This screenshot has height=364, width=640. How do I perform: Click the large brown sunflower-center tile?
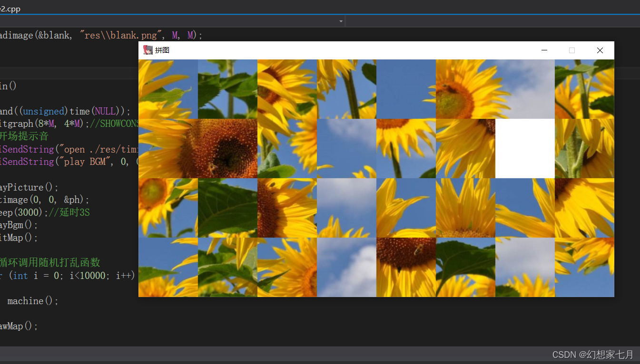[x=227, y=148]
